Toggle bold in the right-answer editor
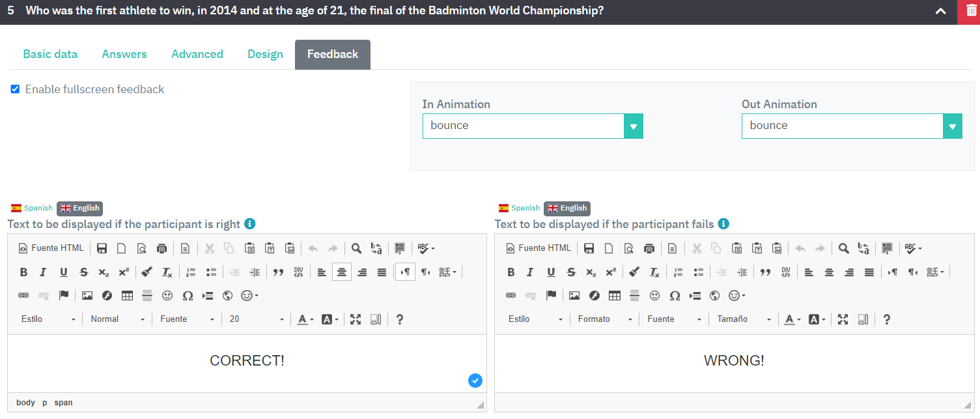 coord(23,272)
